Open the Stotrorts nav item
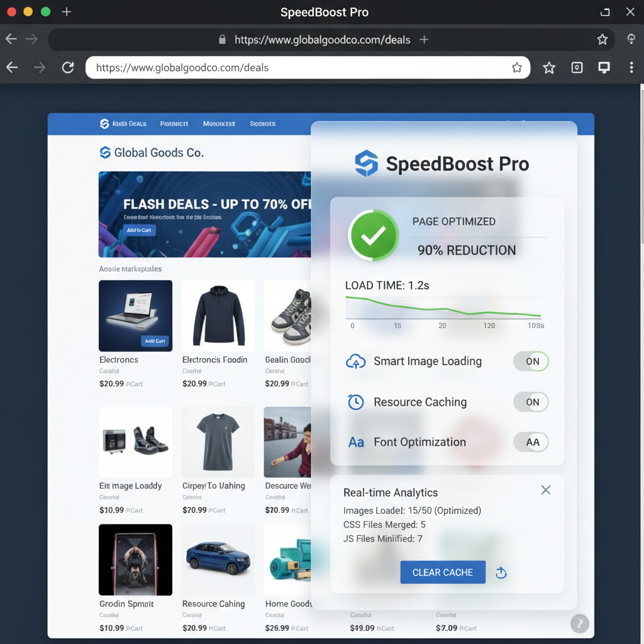The height and width of the screenshot is (644, 644). pyautogui.click(x=262, y=124)
